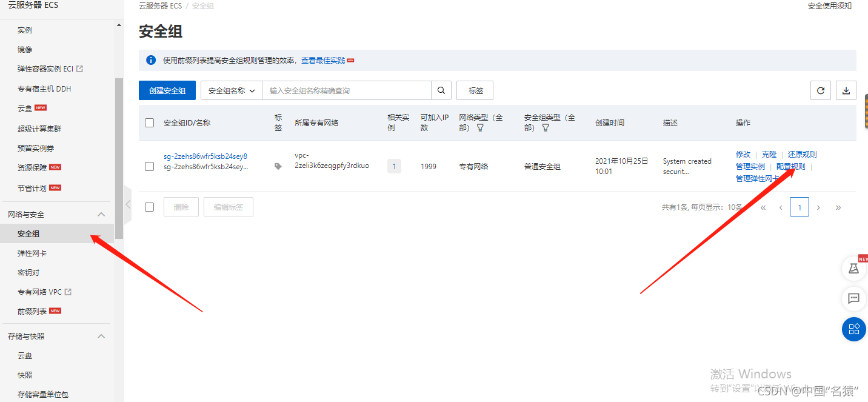Click the disabled 删除 button
Screen dimensions: 868x402
[x=181, y=207]
